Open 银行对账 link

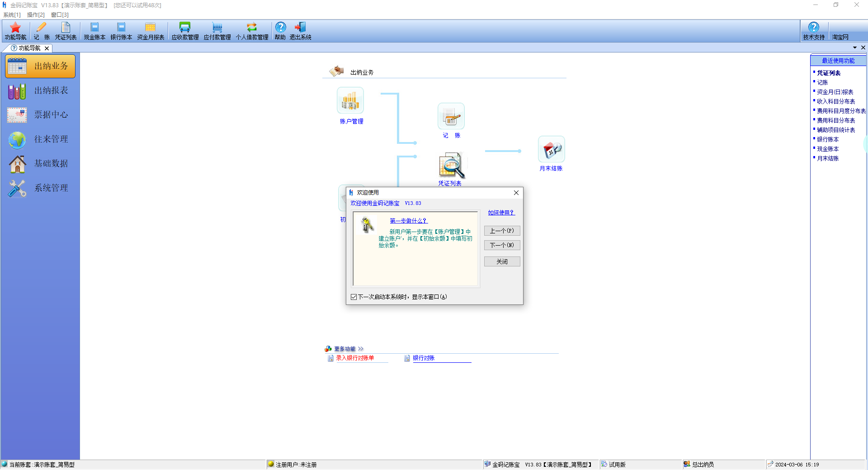click(x=424, y=358)
